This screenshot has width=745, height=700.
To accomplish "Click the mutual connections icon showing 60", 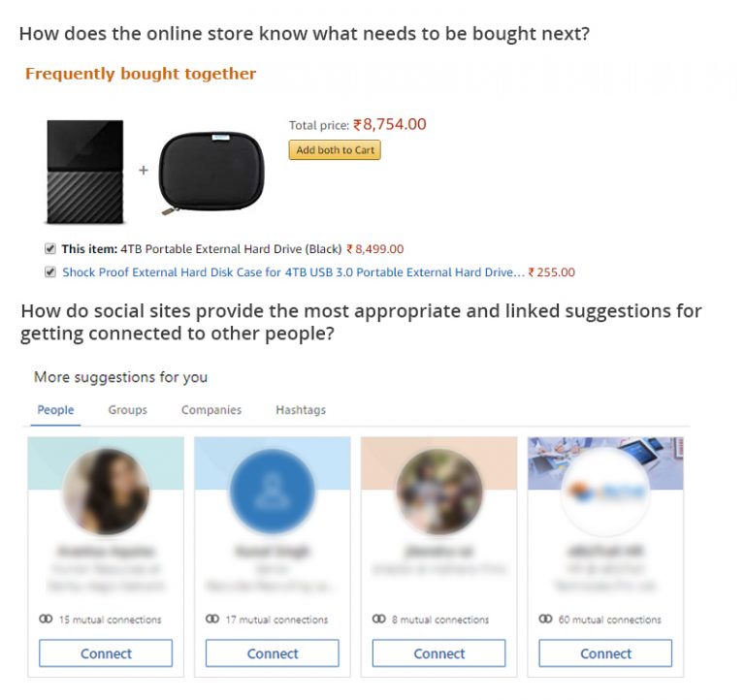I will 545,620.
